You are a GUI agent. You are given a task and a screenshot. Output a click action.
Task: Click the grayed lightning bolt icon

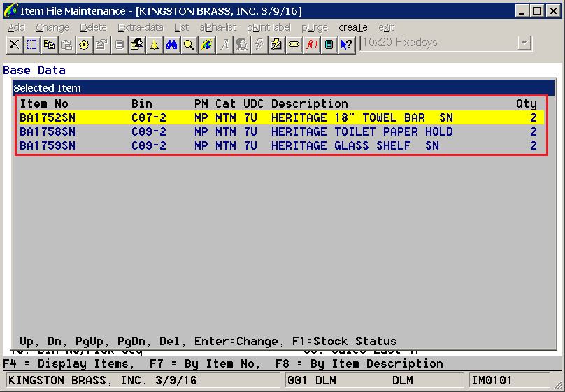coord(259,44)
